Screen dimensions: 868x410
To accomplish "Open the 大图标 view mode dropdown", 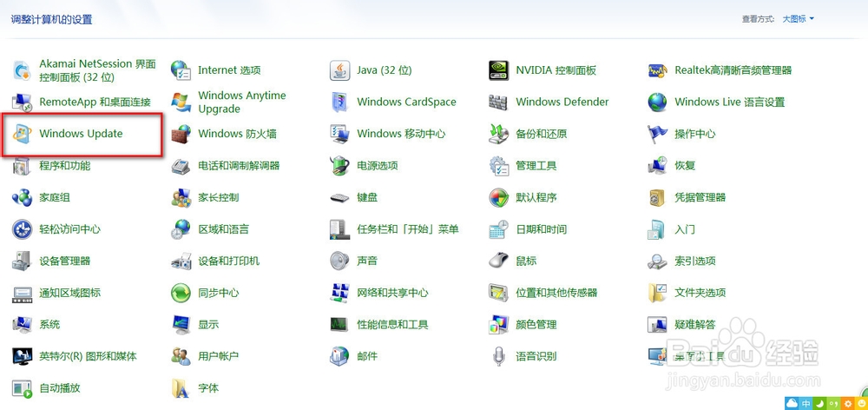I will pyautogui.click(x=798, y=19).
